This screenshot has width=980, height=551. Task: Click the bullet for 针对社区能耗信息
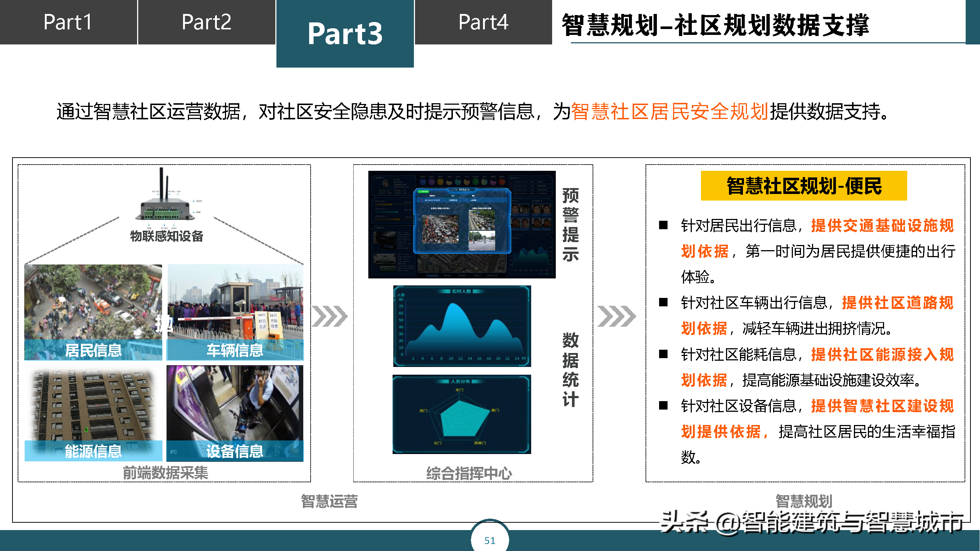(664, 354)
